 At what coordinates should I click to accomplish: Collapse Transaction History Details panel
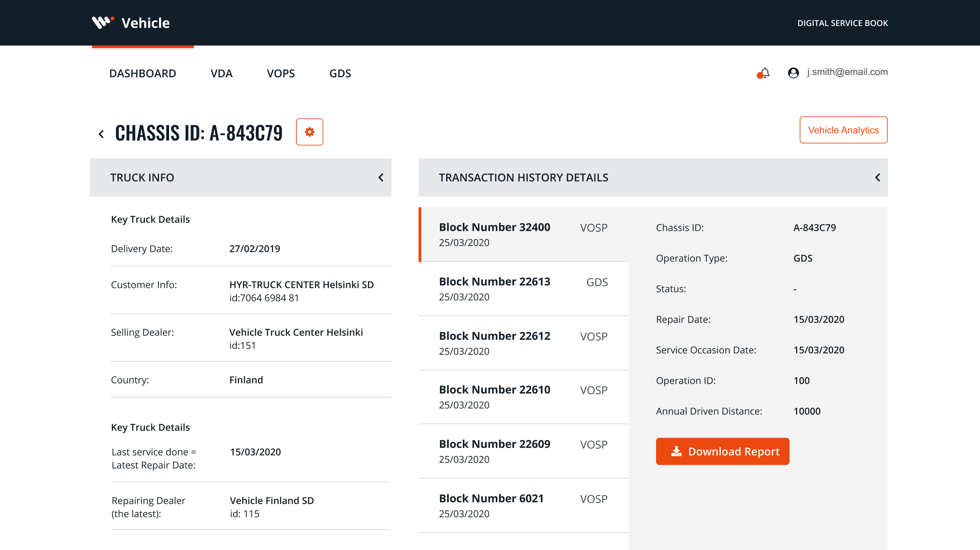[877, 178]
